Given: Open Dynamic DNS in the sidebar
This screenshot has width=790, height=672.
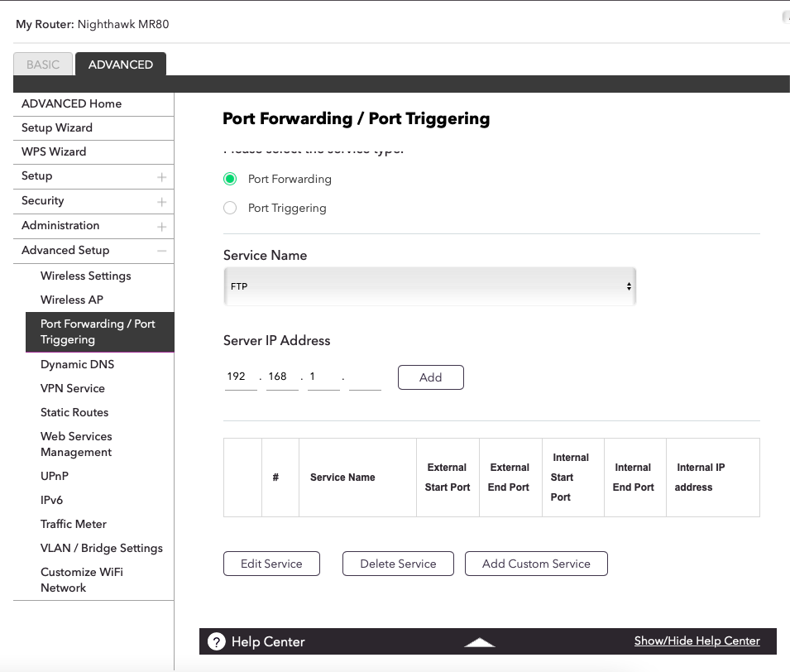Looking at the screenshot, I should [x=78, y=364].
